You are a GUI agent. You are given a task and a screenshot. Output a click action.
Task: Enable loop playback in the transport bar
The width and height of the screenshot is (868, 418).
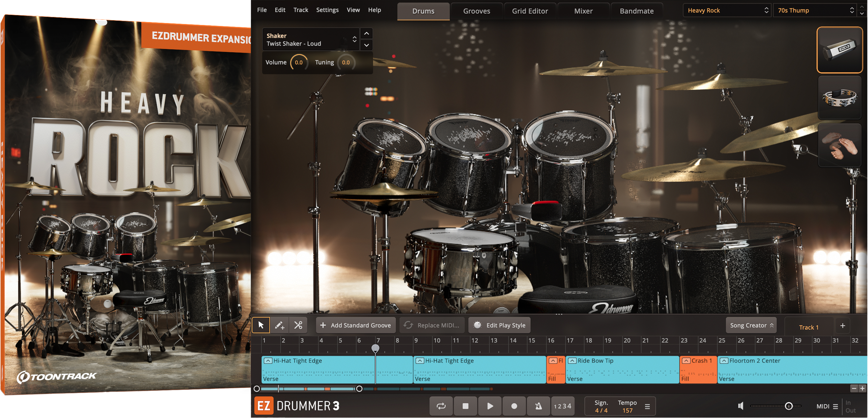point(441,406)
